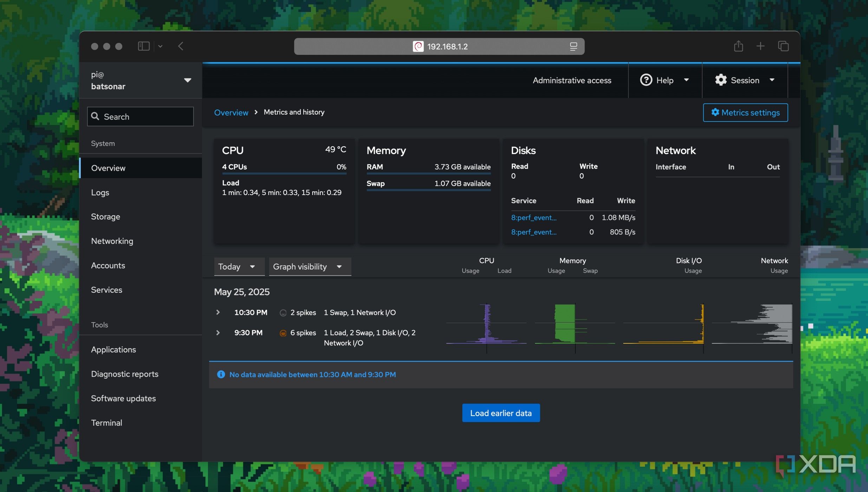The image size is (868, 492).
Task: Click the browser back arrow
Action: pos(181,46)
